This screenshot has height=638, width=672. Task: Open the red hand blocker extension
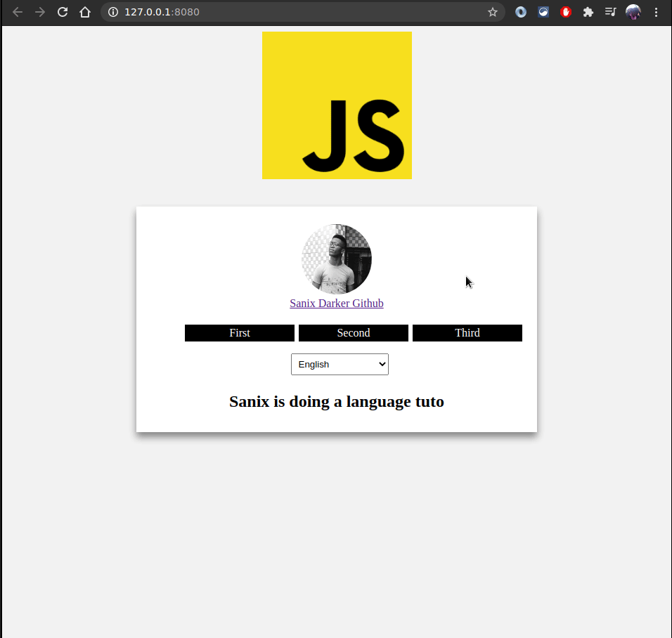[566, 12]
